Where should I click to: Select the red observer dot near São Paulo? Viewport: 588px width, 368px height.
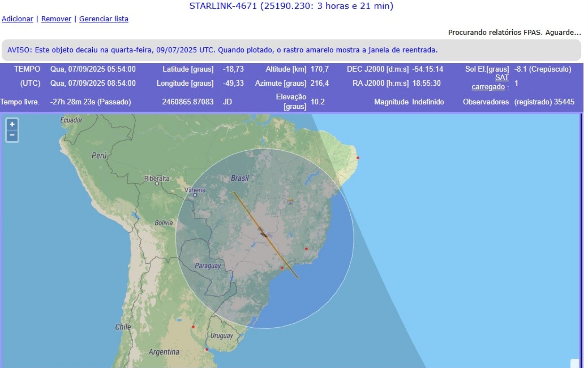pyautogui.click(x=282, y=268)
